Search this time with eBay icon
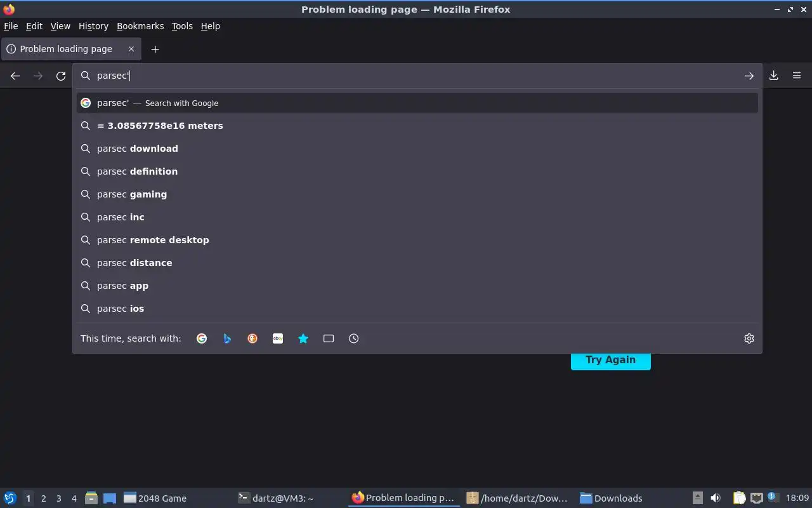The image size is (812, 508). (278, 338)
